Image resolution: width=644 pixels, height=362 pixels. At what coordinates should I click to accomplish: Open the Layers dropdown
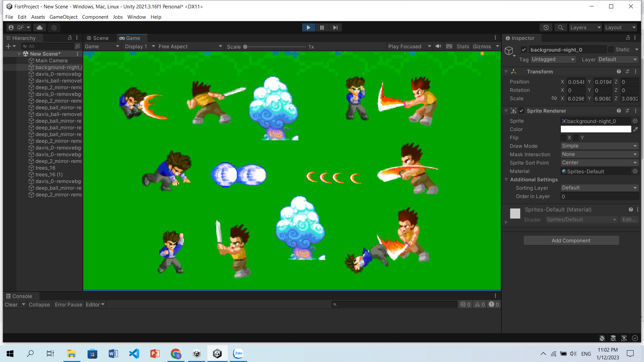click(x=585, y=27)
